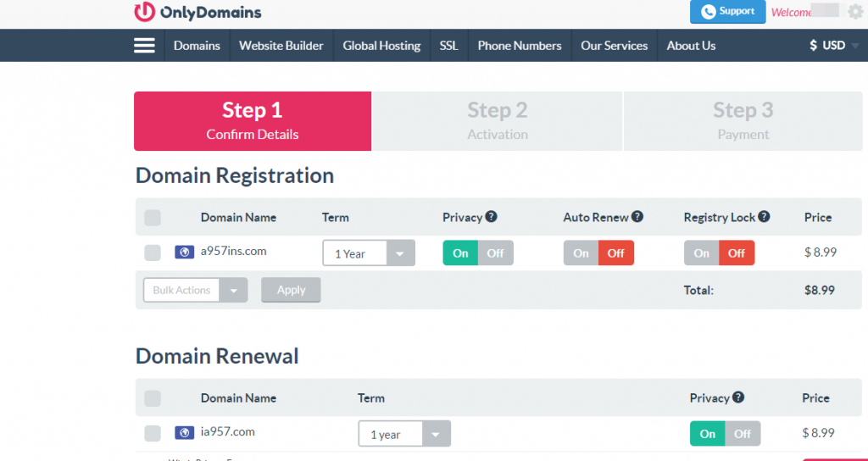Click the Registry Lock help question icon
The width and height of the screenshot is (868, 461).
click(x=764, y=217)
